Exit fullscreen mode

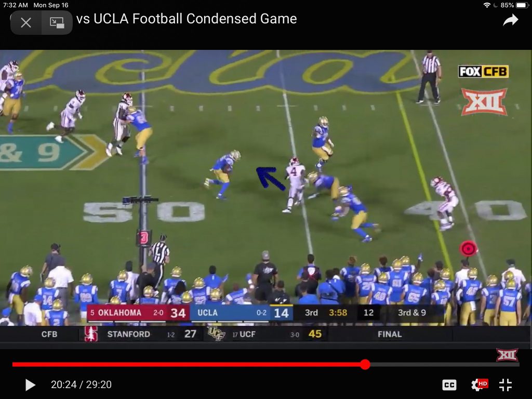click(x=506, y=385)
